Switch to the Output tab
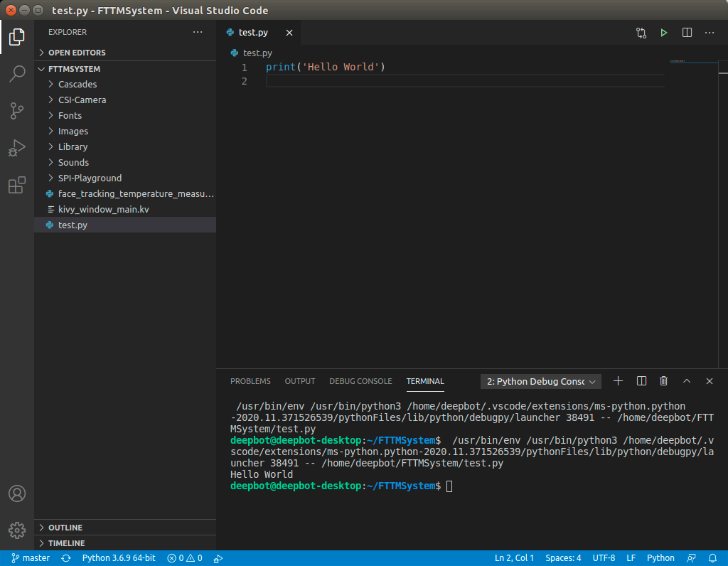The image size is (728, 566). click(x=300, y=381)
